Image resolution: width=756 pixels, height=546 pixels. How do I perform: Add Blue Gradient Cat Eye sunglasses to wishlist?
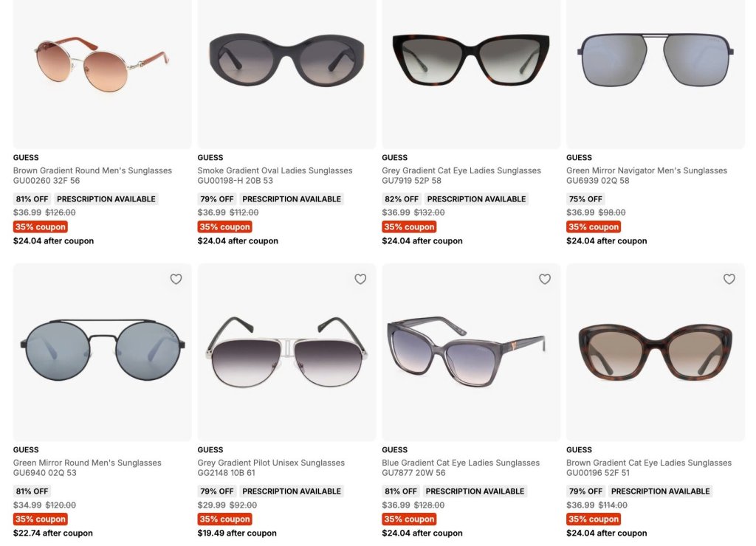(x=545, y=279)
